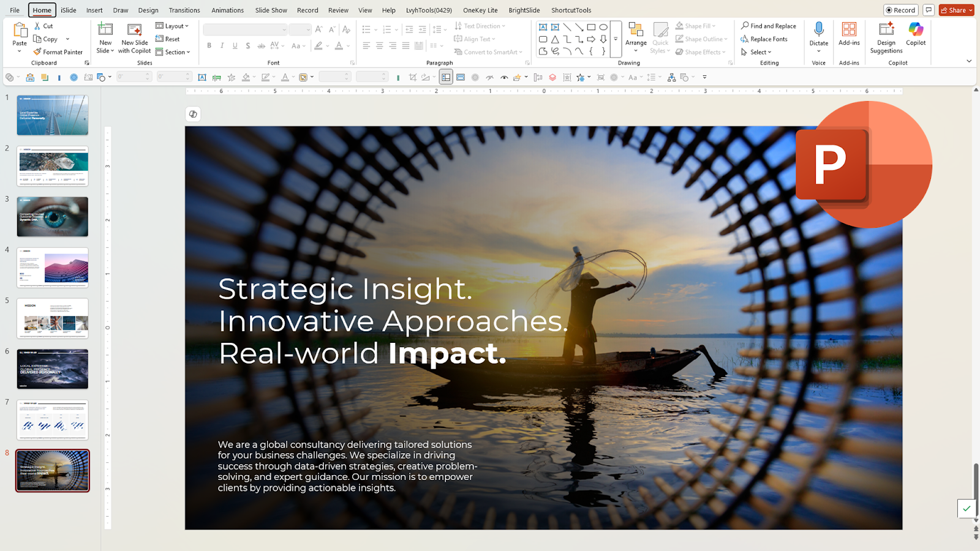Open the Quick Styles gallery
Image resolution: width=980 pixels, height=551 pixels.
click(x=660, y=38)
